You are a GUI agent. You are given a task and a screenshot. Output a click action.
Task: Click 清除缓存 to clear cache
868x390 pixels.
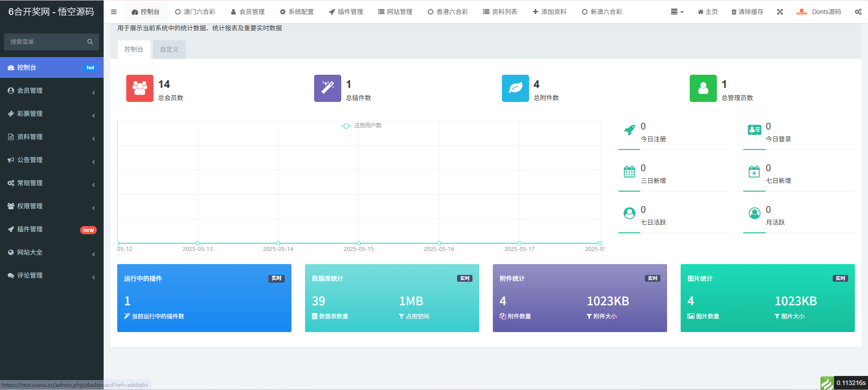747,12
